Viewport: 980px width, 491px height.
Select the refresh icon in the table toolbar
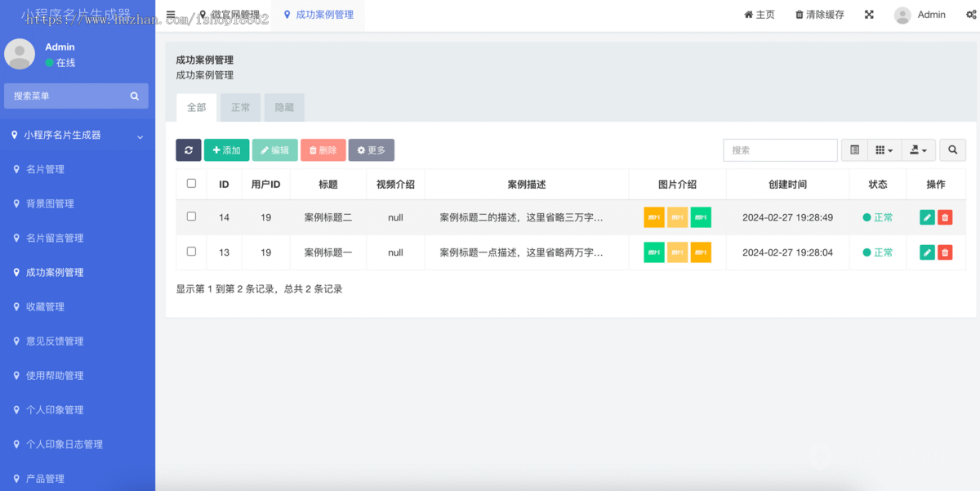click(x=188, y=150)
